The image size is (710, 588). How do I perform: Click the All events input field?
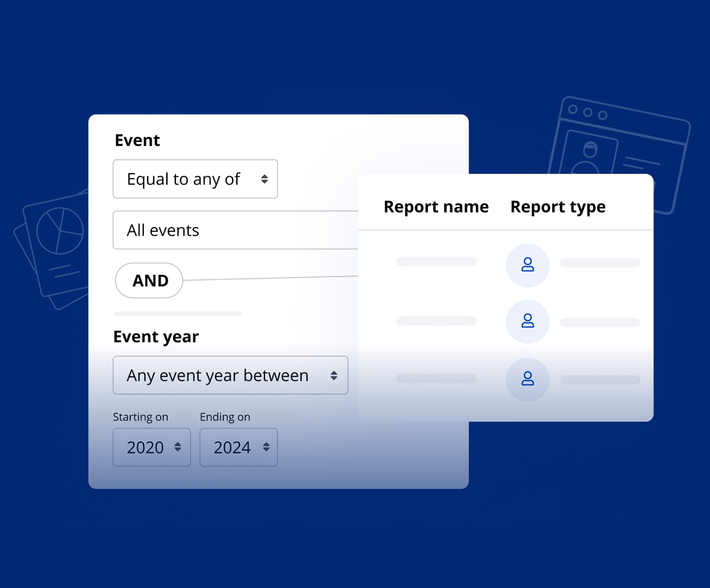tap(236, 230)
